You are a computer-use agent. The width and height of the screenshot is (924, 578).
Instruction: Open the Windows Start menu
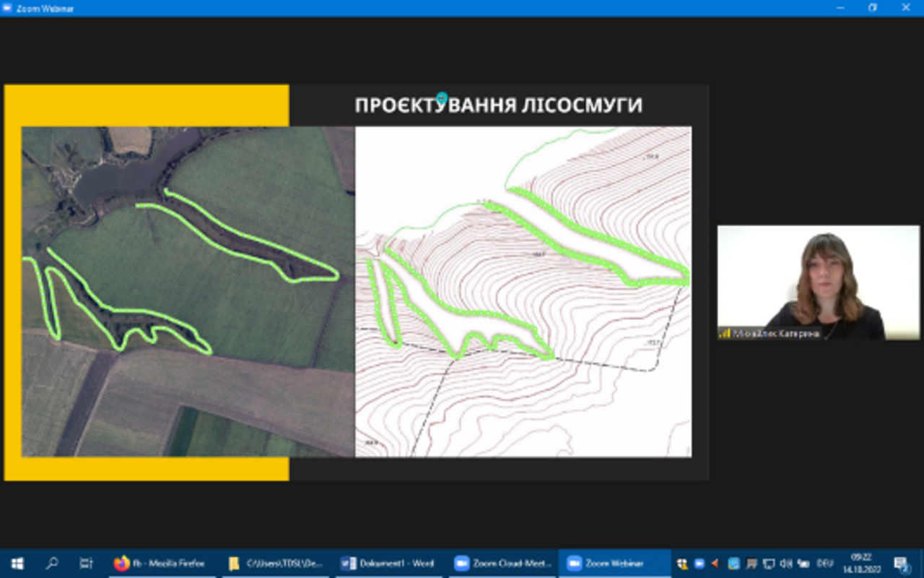pyautogui.click(x=17, y=564)
